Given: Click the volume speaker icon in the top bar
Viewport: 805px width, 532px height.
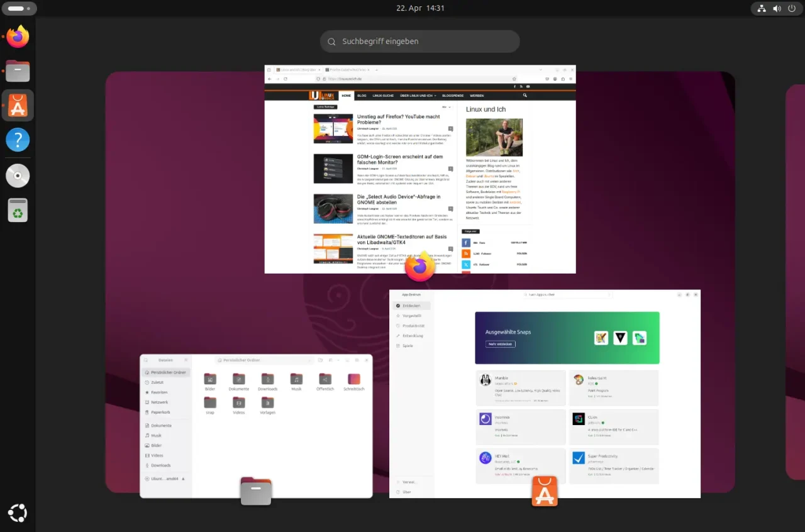Looking at the screenshot, I should (x=777, y=9).
